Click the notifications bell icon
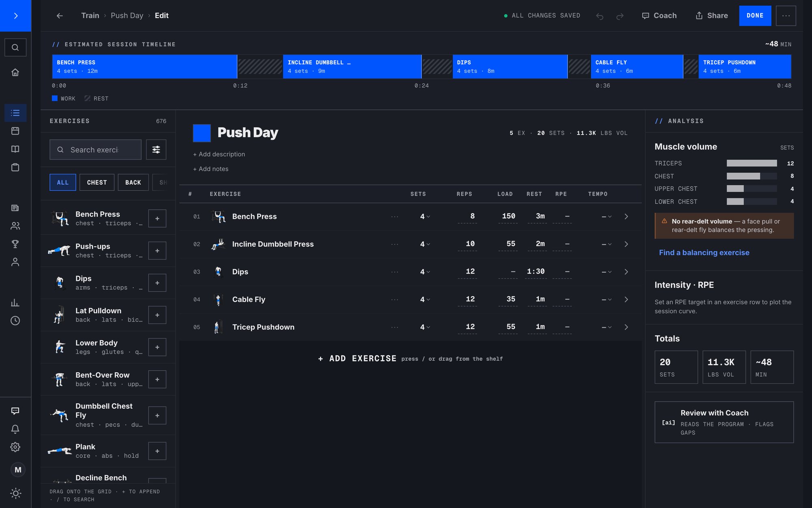The width and height of the screenshot is (812, 508). click(x=15, y=429)
